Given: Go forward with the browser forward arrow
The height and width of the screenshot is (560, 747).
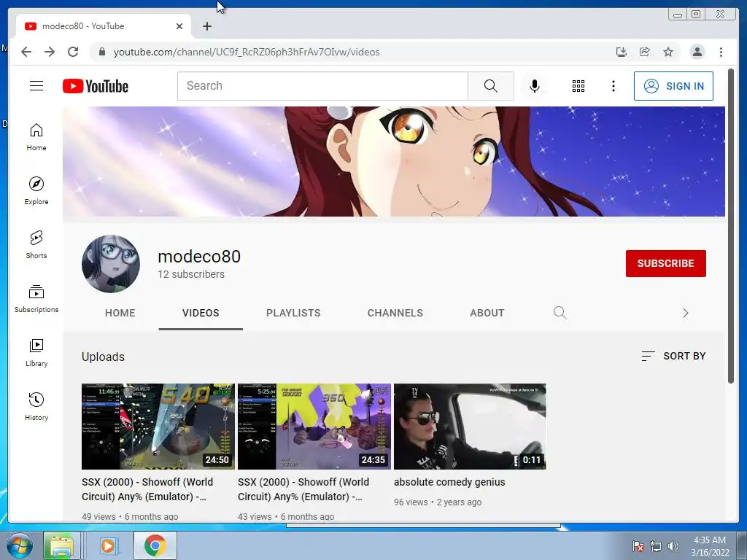Looking at the screenshot, I should click(x=50, y=52).
